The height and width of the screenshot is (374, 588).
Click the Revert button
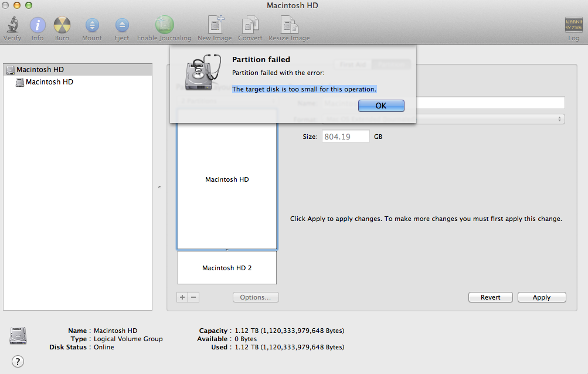click(x=490, y=297)
